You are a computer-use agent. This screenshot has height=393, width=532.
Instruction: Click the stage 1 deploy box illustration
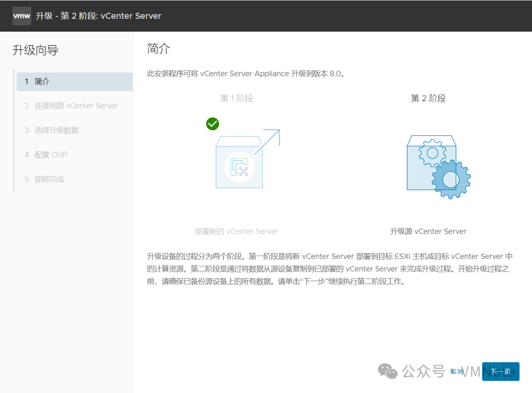pyautogui.click(x=248, y=159)
